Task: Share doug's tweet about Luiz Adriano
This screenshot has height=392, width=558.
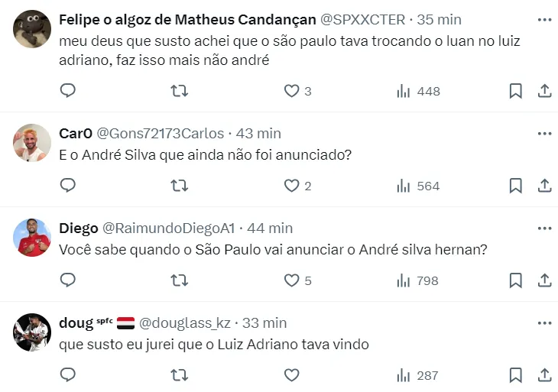Action: pos(544,375)
